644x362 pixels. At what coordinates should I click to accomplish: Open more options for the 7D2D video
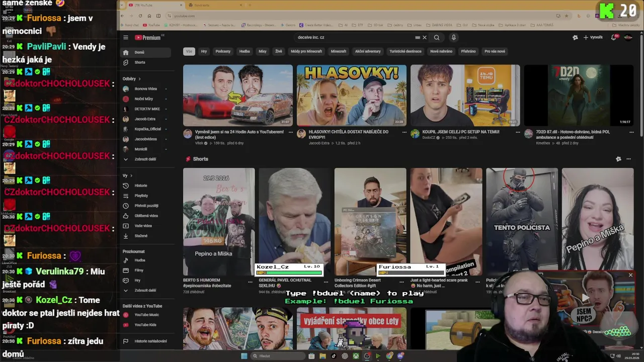631,132
